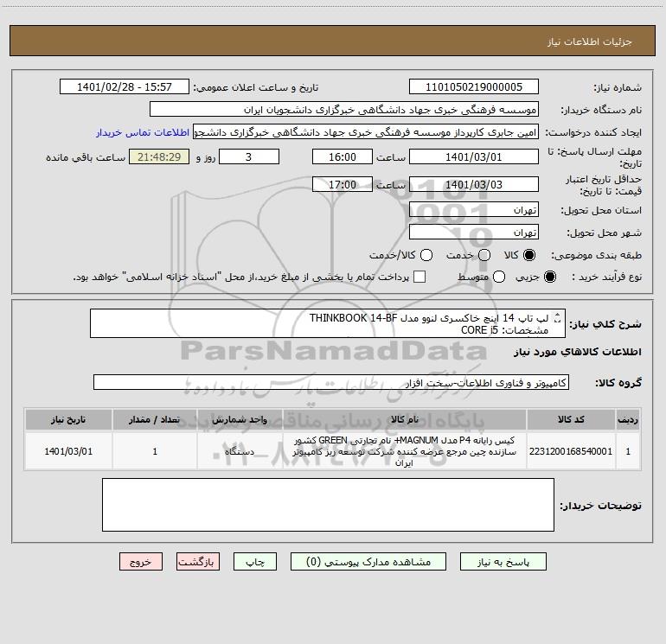Click the need date 1401/03/01 table cell
Image resolution: width=666 pixels, height=644 pixels.
[x=68, y=451]
